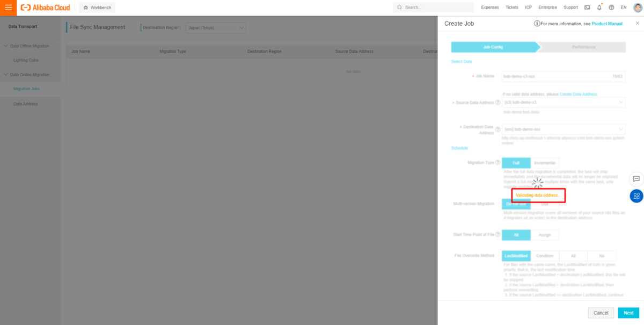The width and height of the screenshot is (644, 325).
Task: Open the Expenses menu
Action: (490, 8)
